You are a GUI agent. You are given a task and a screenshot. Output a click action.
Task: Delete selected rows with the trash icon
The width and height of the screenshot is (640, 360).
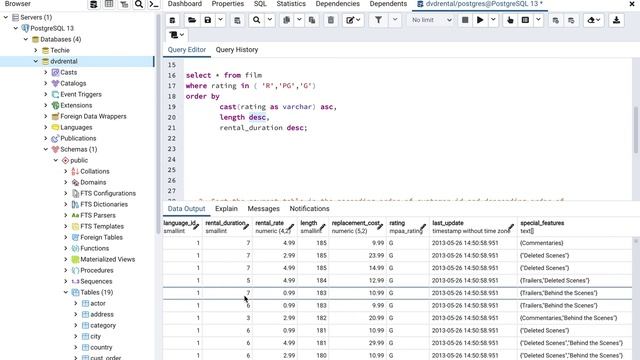point(331,20)
